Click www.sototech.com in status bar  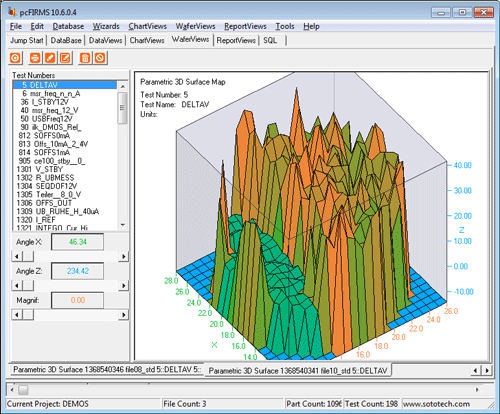tap(436, 404)
